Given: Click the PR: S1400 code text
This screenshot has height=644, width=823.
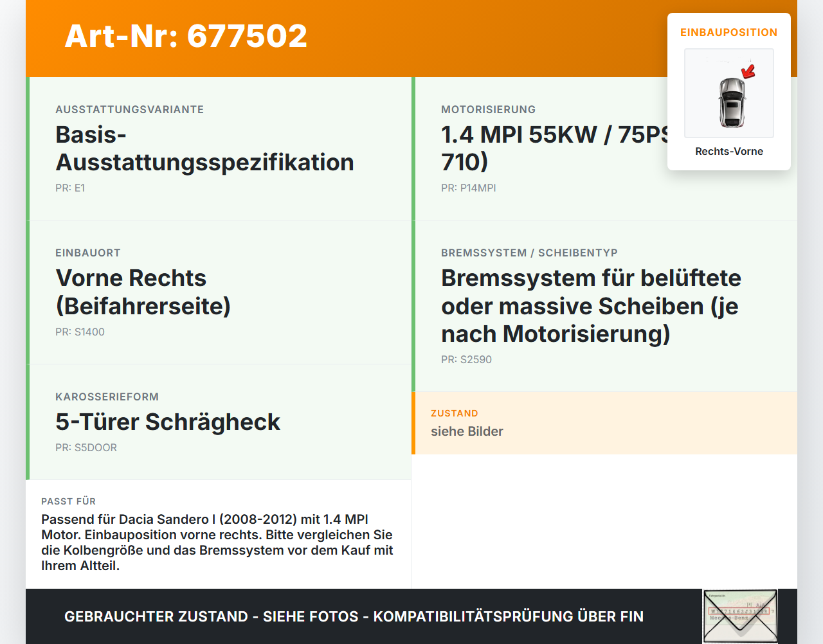Looking at the screenshot, I should [x=80, y=332].
